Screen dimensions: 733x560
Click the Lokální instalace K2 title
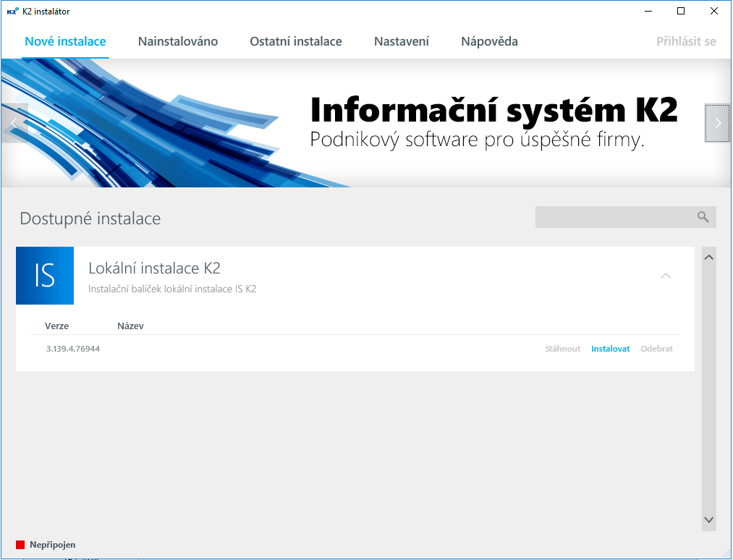(x=154, y=268)
